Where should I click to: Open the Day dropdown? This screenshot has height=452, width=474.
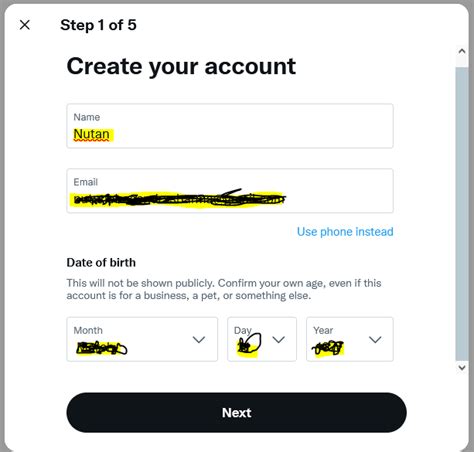point(262,339)
